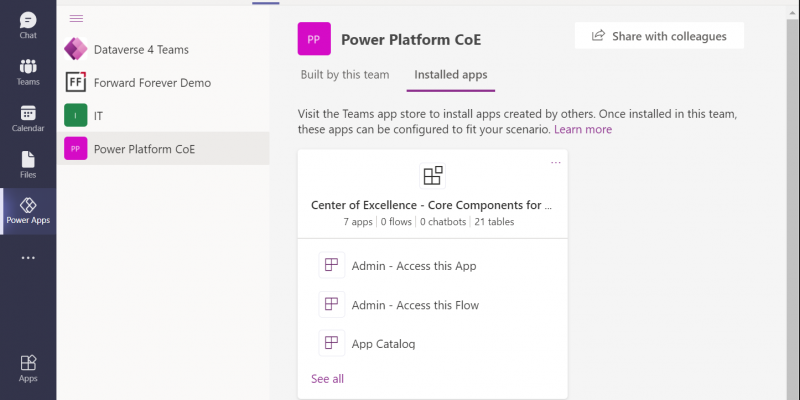800x400 pixels.
Task: Select Power Apps in the left rail
Action: point(28,211)
